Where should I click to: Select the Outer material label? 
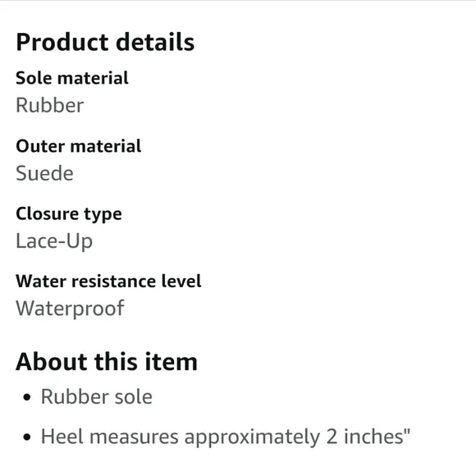[78, 146]
